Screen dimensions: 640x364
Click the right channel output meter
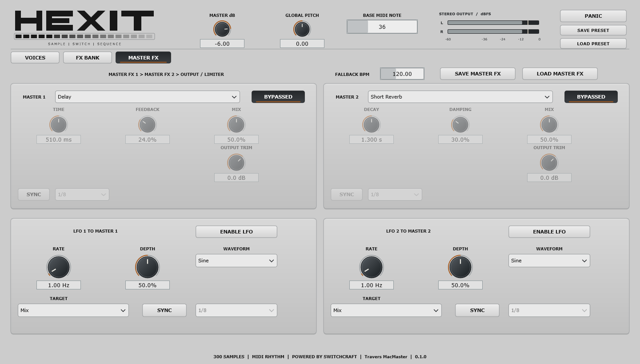click(493, 32)
